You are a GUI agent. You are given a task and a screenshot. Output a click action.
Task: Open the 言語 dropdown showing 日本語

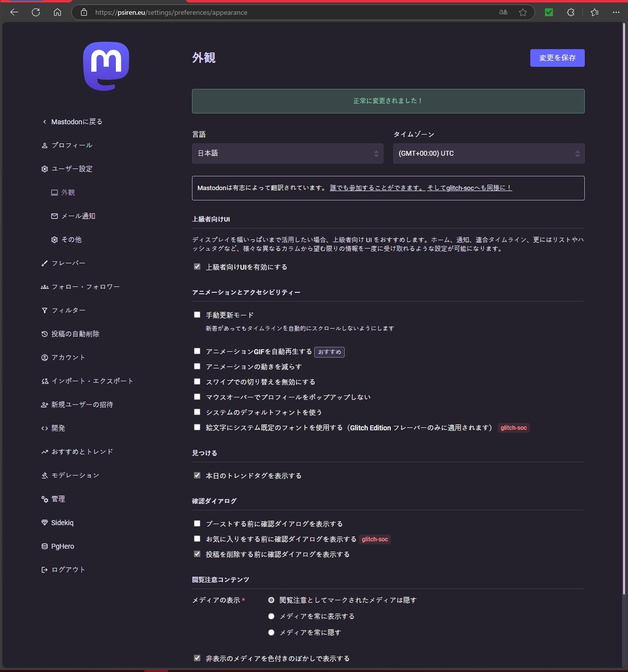[x=288, y=153]
